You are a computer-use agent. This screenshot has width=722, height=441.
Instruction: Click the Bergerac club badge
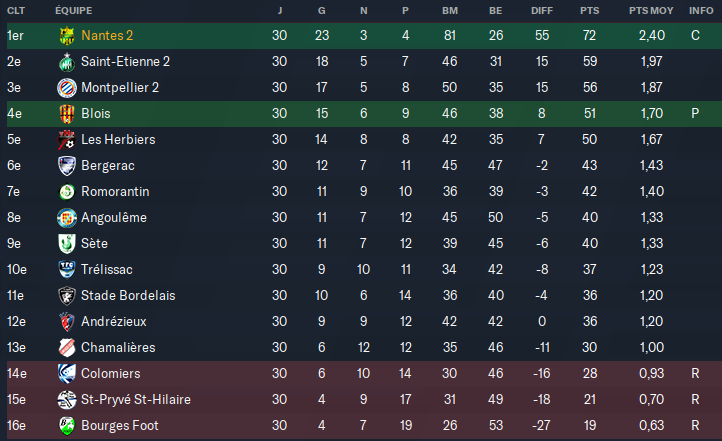coord(66,165)
